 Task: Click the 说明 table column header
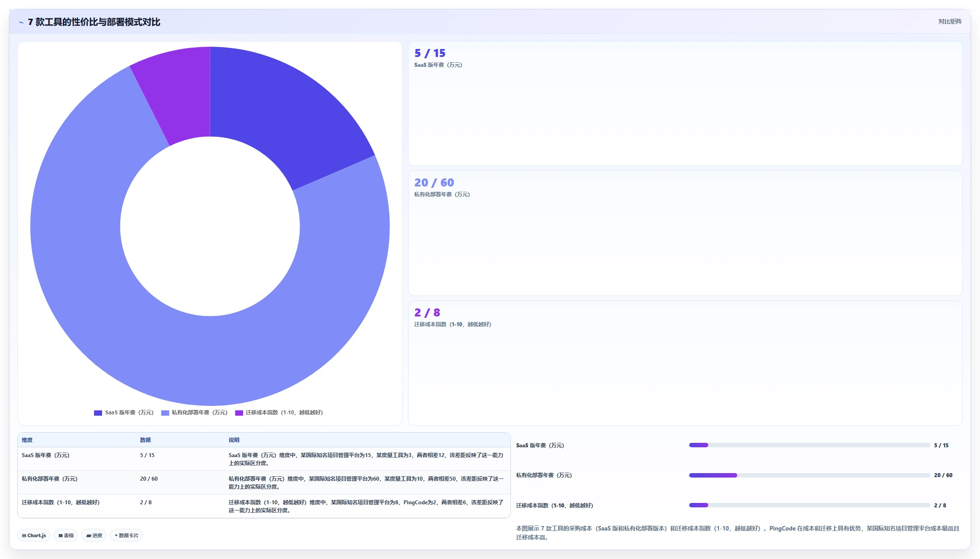pyautogui.click(x=234, y=440)
